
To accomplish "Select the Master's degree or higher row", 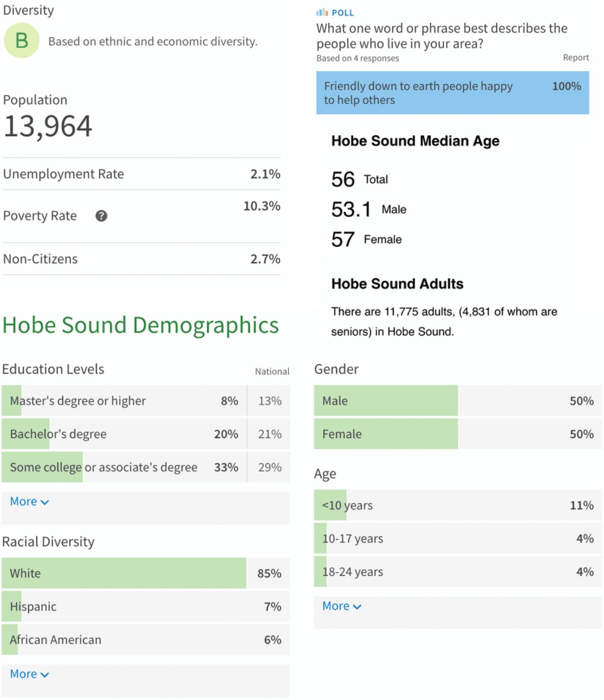I will (x=124, y=401).
